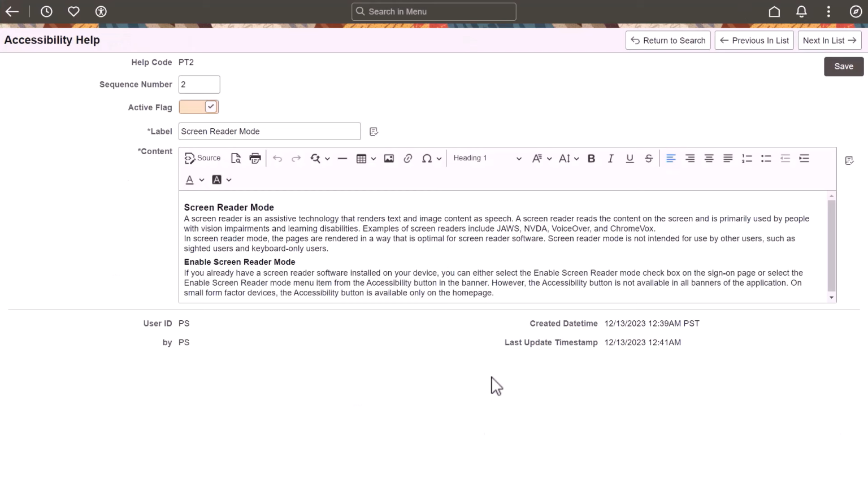The width and height of the screenshot is (868, 488).
Task: Insert a hyperlink in the editor
Action: pyautogui.click(x=408, y=158)
